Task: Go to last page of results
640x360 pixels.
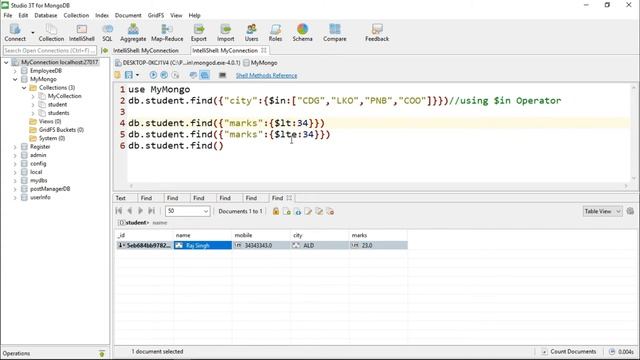Action: click(151, 211)
